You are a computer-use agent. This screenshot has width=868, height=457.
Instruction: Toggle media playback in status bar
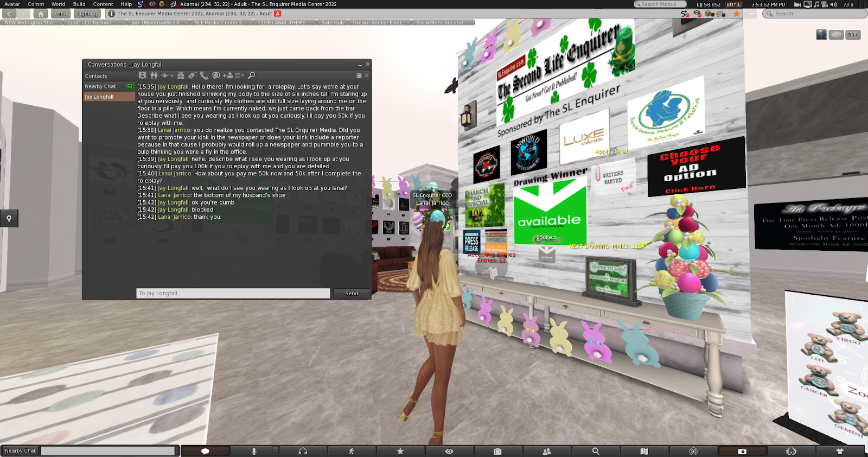tap(825, 4)
